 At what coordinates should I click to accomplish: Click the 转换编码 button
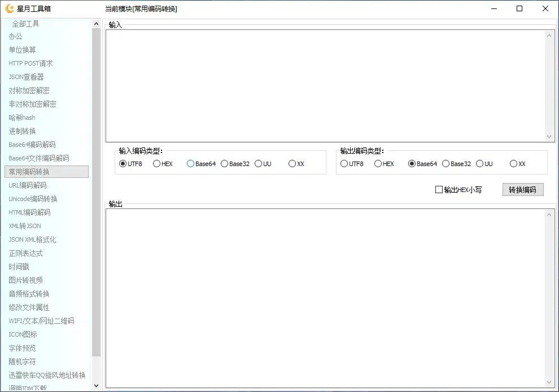[523, 190]
